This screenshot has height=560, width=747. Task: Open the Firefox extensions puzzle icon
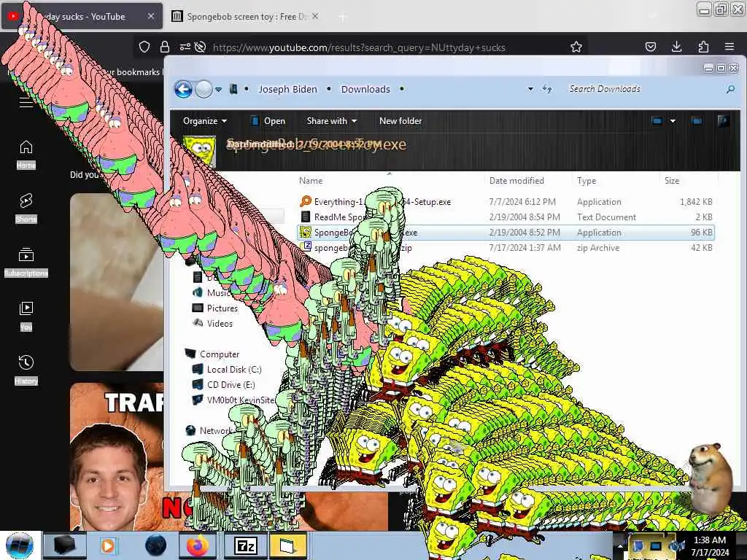tap(703, 46)
